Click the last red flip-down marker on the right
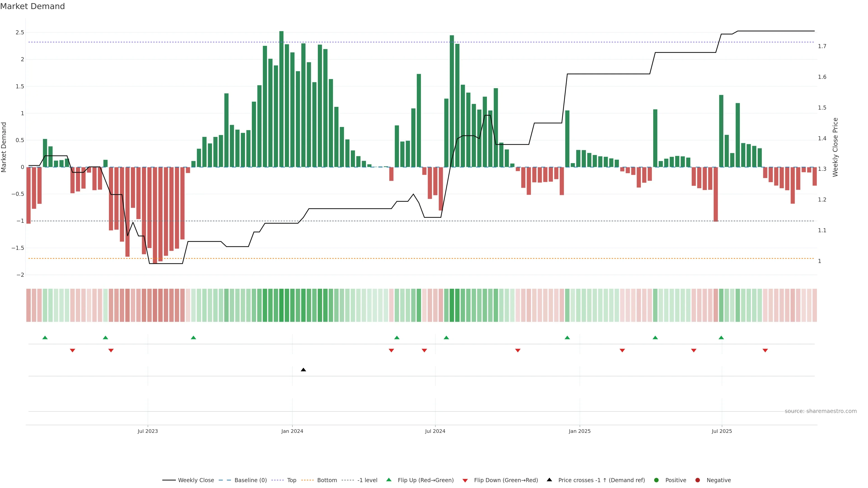 pos(765,351)
